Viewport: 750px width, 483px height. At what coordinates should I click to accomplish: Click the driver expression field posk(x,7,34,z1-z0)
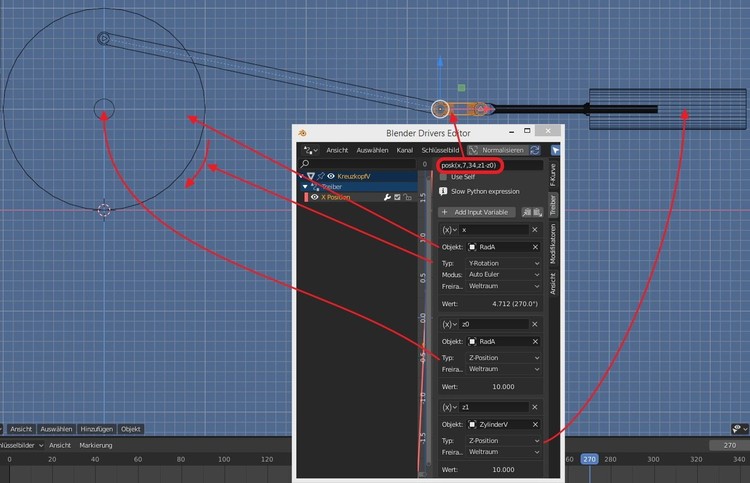(491, 165)
